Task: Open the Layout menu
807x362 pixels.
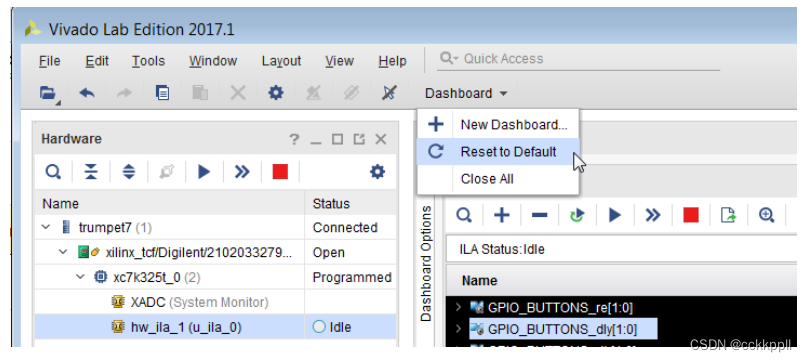Action: pos(281,61)
